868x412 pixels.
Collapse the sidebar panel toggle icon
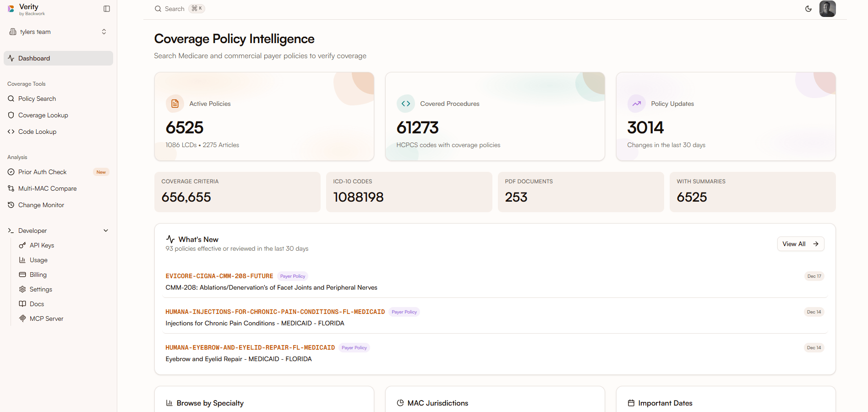(x=107, y=9)
